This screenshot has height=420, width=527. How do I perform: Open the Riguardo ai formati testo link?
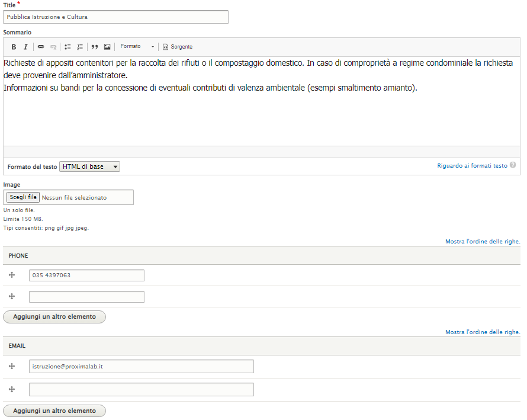(472, 166)
